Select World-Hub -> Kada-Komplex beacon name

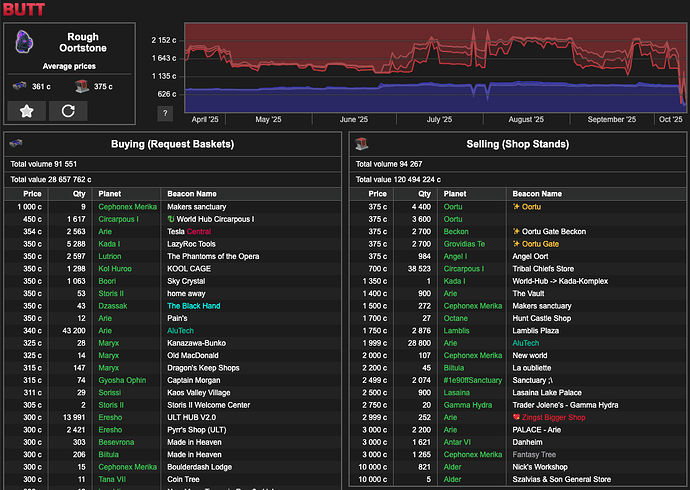[x=560, y=281]
